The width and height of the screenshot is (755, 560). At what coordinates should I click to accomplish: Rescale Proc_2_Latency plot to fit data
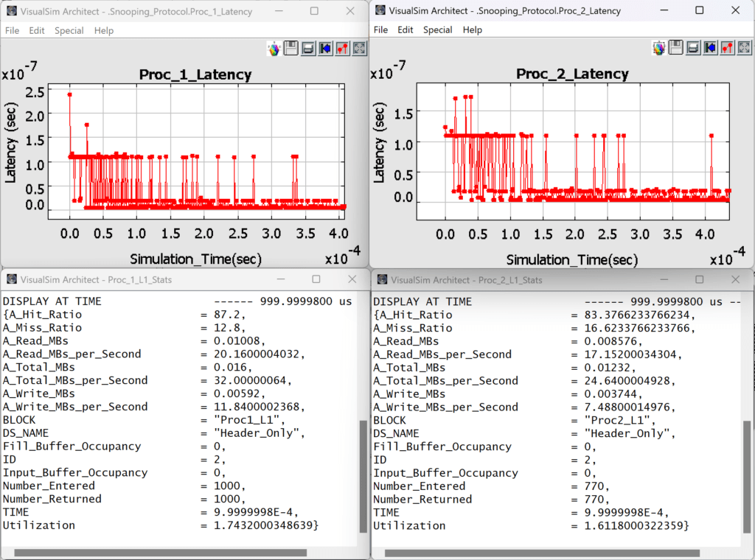[x=744, y=49]
